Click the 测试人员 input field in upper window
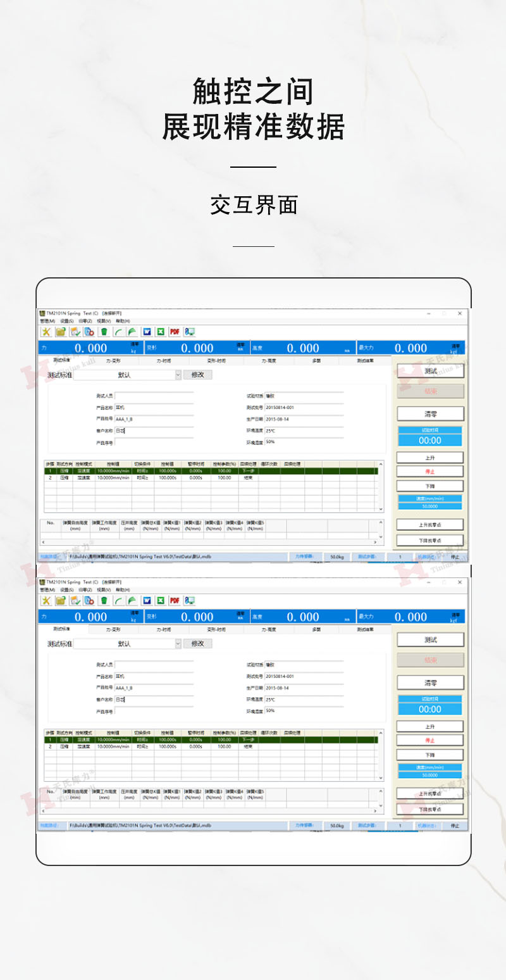Image resolution: width=506 pixels, height=980 pixels. (154, 396)
